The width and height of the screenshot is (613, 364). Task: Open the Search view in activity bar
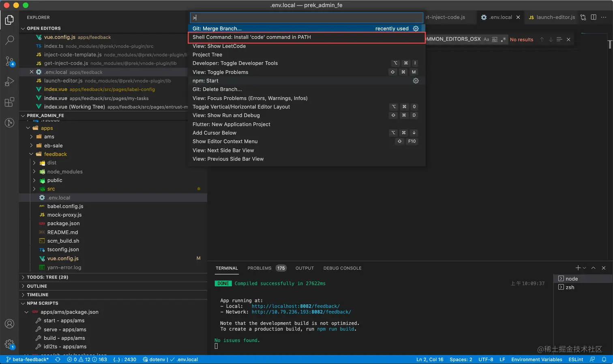pyautogui.click(x=9, y=40)
